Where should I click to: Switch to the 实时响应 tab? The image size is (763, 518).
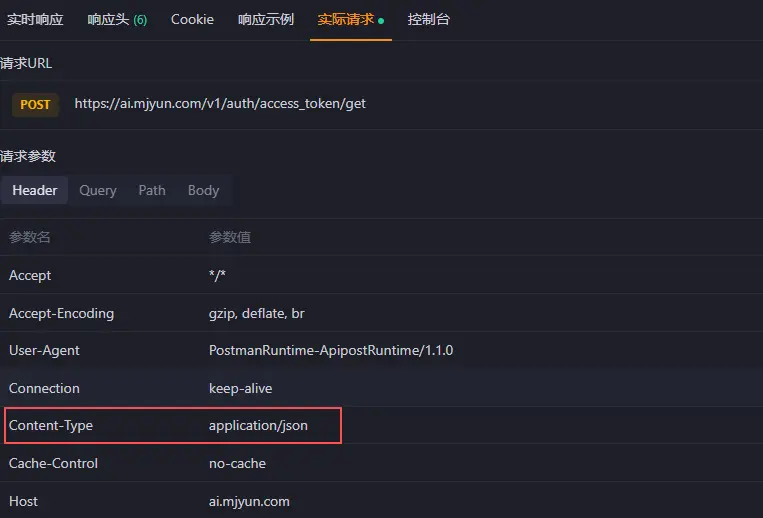click(x=35, y=19)
